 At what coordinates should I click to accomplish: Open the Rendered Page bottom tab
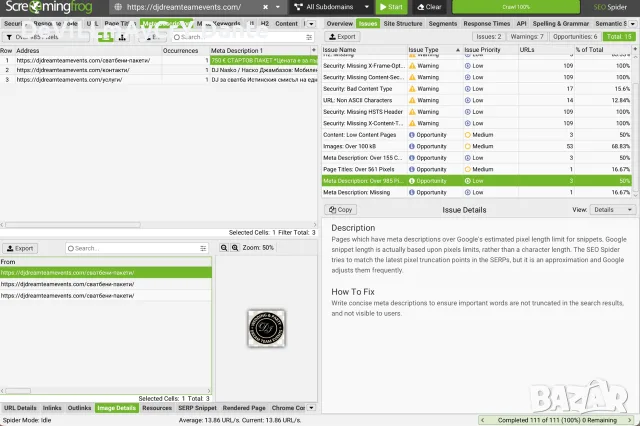[x=244, y=408]
